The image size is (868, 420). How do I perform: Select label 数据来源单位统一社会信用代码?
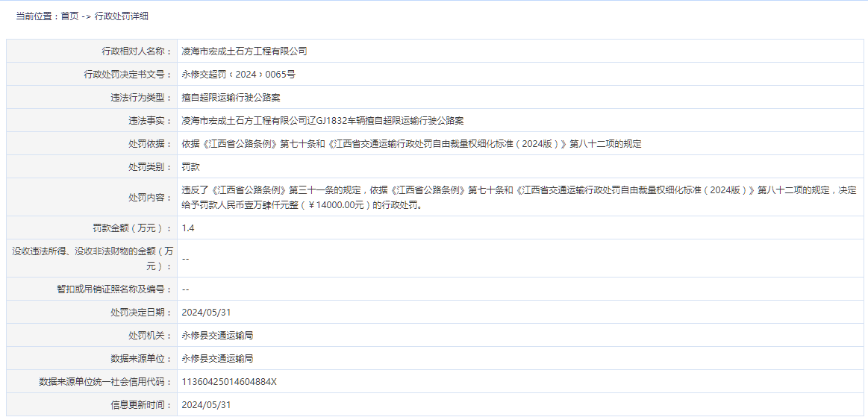(106, 382)
